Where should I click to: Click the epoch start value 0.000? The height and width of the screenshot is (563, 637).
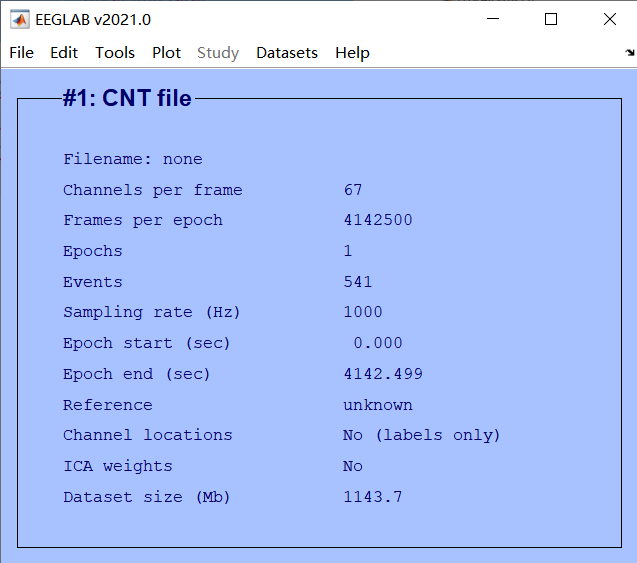point(378,343)
